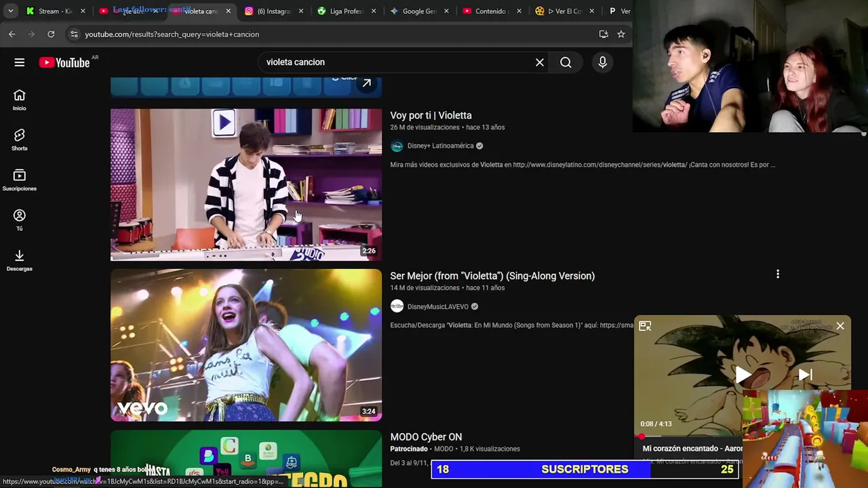Click Ser Mejor description text

coord(512,325)
